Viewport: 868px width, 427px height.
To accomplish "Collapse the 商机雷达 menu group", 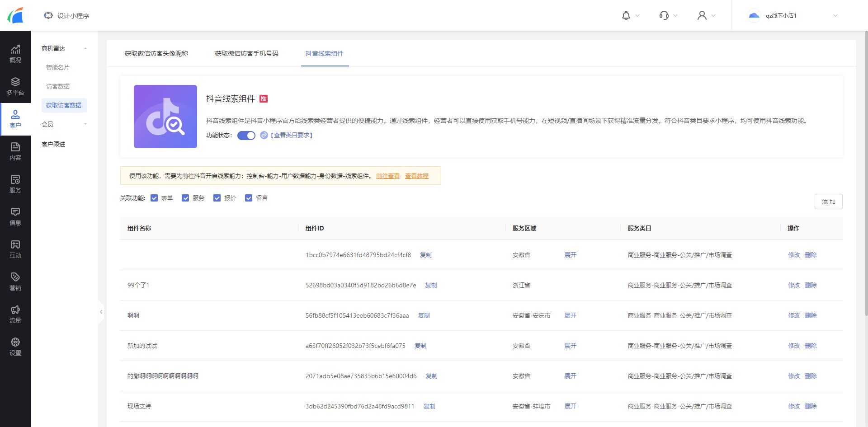I will (x=85, y=48).
